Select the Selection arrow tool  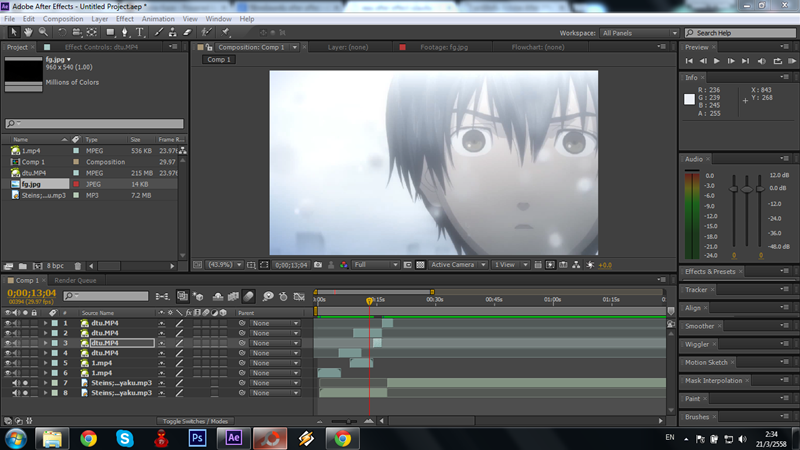coord(14,32)
